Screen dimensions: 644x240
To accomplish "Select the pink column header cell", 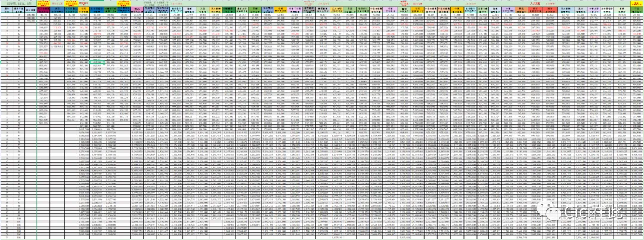I will (x=137, y=10).
